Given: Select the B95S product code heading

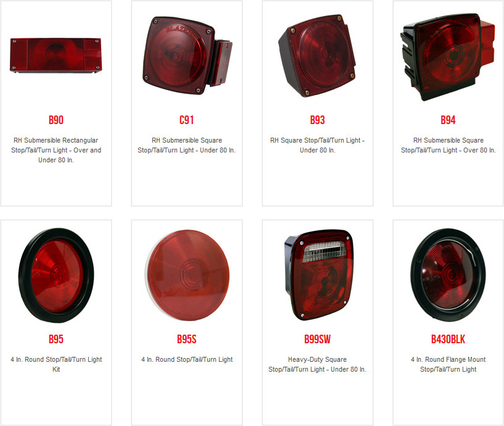Looking at the screenshot, I should tap(187, 339).
